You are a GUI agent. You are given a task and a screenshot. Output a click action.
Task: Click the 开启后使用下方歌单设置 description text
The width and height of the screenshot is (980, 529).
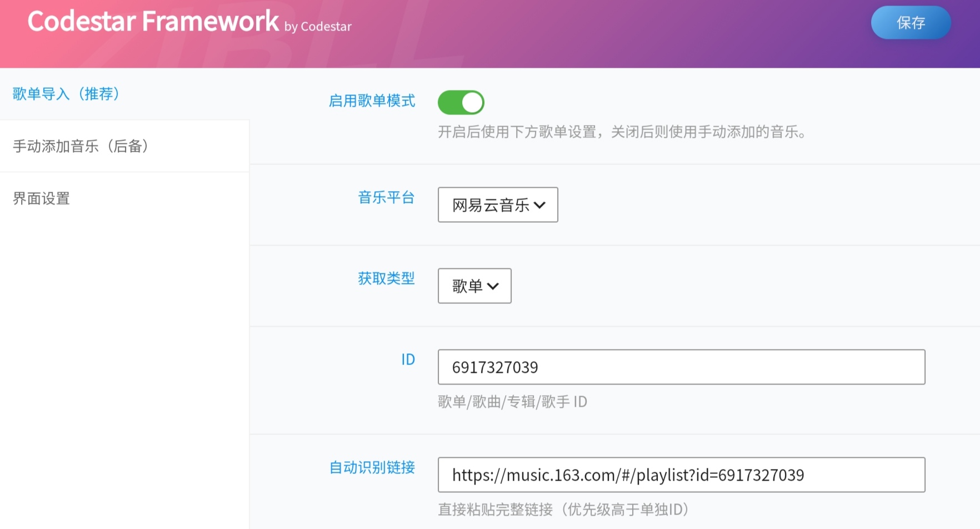tap(622, 132)
